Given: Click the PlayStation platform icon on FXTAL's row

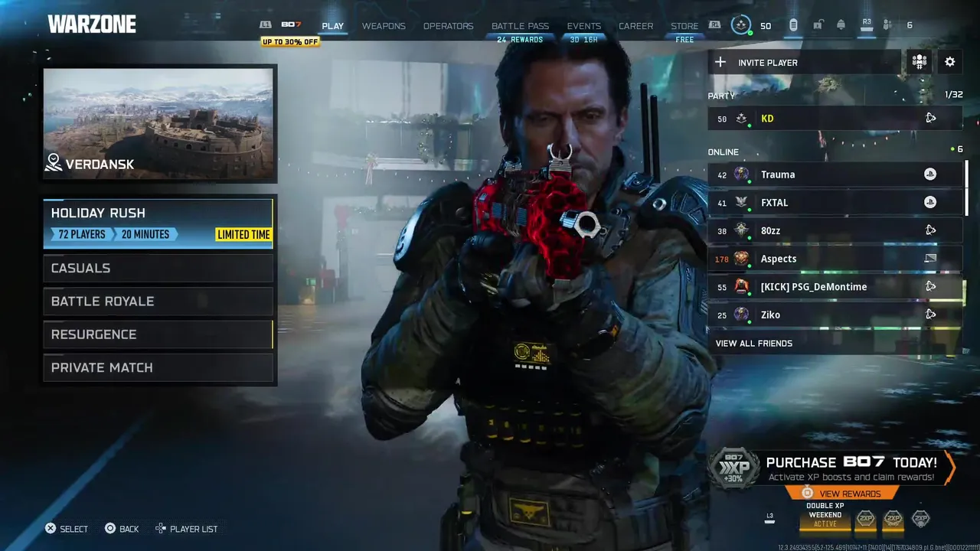Looking at the screenshot, I should point(930,203).
